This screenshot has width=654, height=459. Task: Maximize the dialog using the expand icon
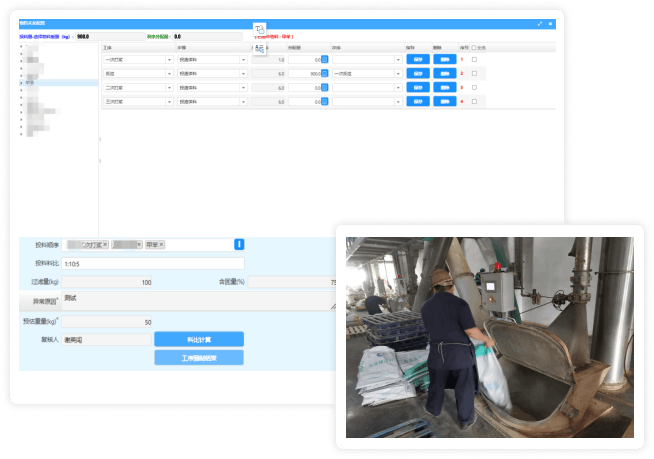540,23
